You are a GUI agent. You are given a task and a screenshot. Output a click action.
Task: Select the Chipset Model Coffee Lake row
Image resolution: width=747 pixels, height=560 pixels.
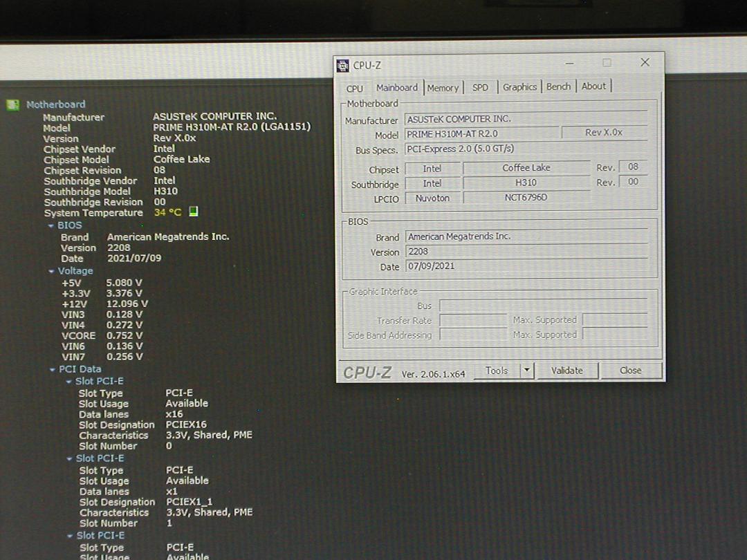pos(127,160)
